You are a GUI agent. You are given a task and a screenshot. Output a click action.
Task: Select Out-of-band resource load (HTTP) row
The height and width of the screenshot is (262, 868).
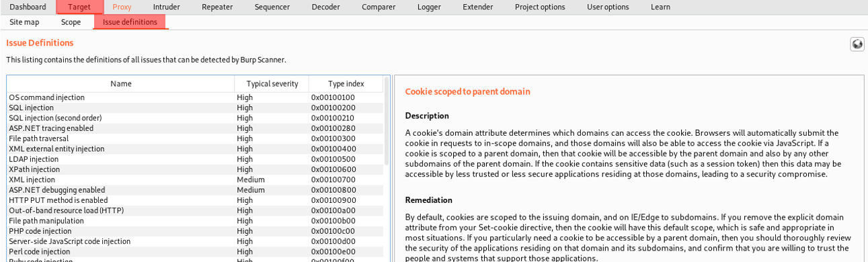click(x=195, y=211)
